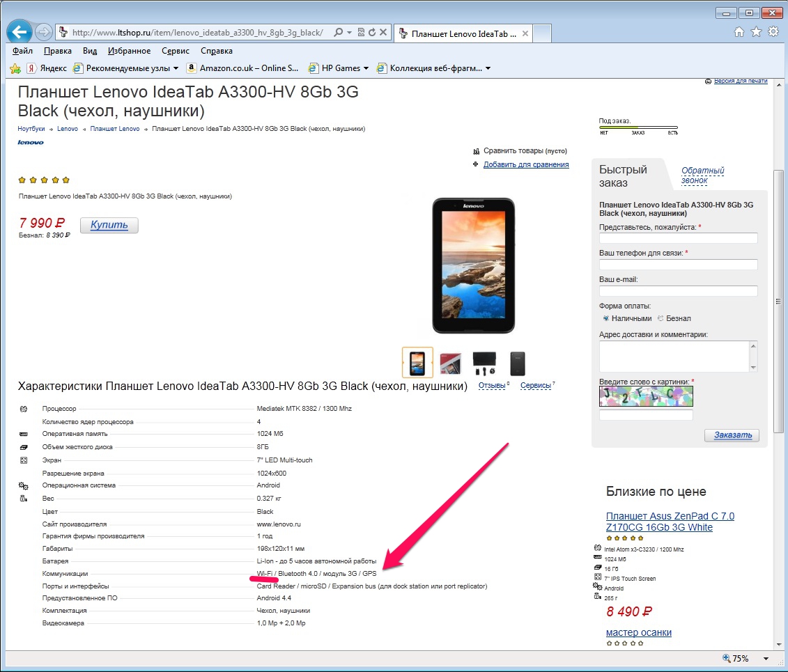
Task: Refresh the page with reload icon
Action: coord(372,32)
